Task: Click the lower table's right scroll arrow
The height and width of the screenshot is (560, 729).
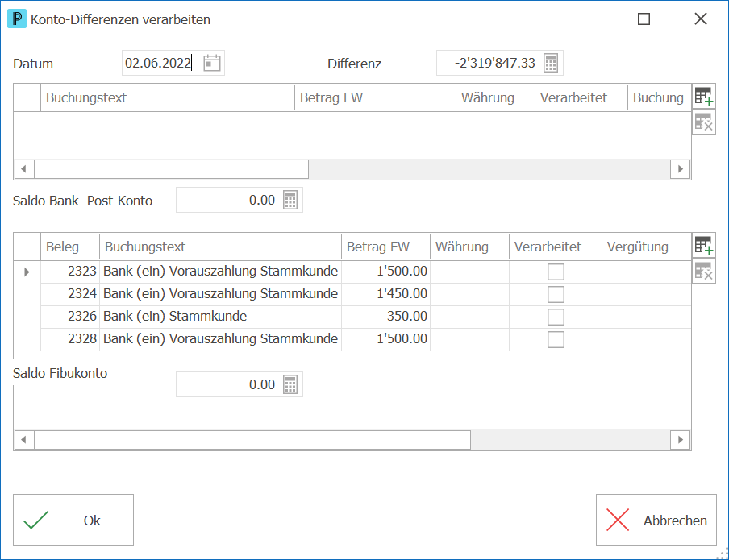Action: [680, 440]
